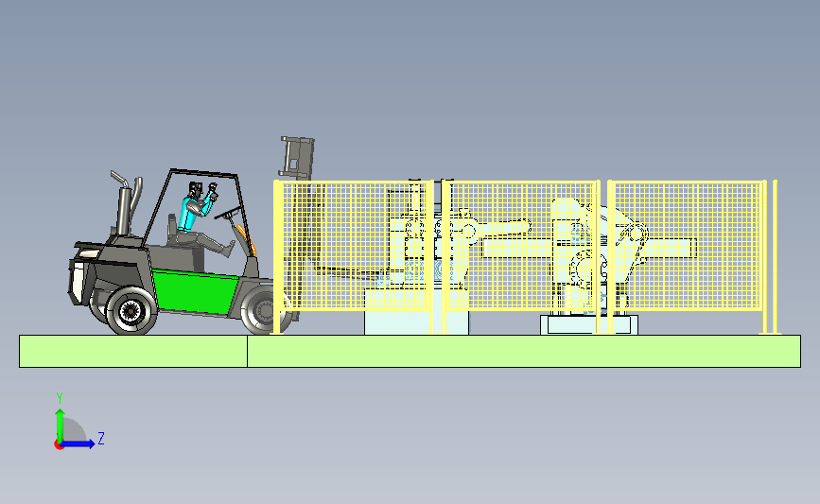
Task: Select the forklift steering wheel
Action: coord(228,212)
